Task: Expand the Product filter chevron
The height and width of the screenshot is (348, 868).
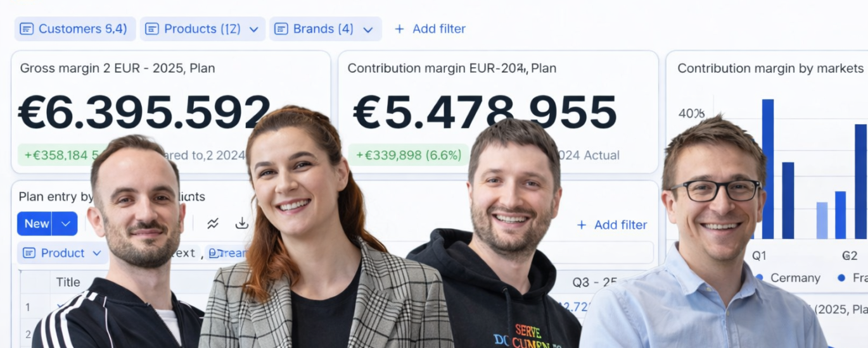Action: pos(97,253)
